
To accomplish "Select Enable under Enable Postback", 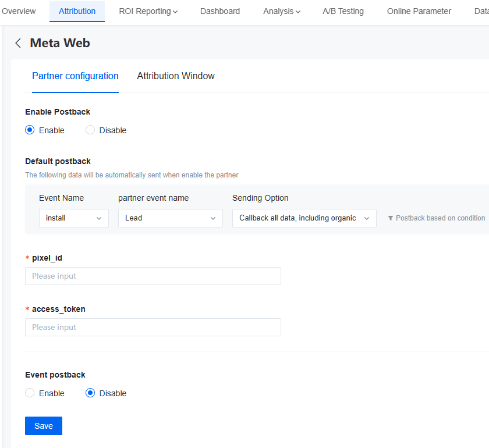I will click(30, 130).
